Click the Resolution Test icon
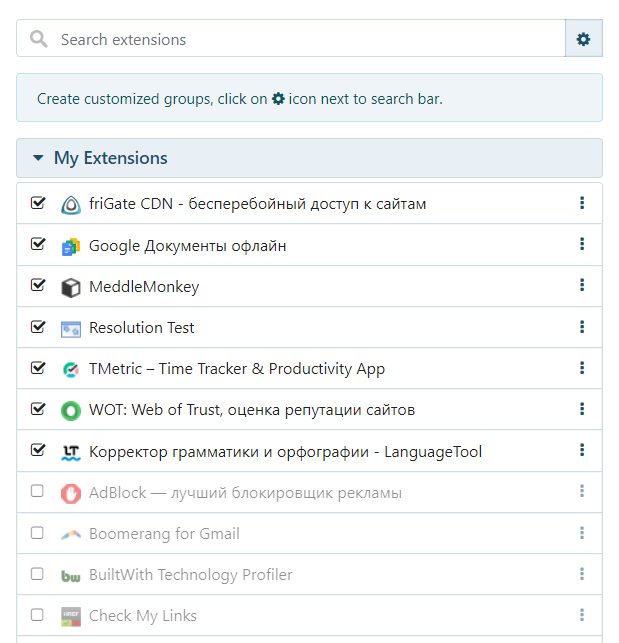This screenshot has height=643, width=619. coord(71,329)
